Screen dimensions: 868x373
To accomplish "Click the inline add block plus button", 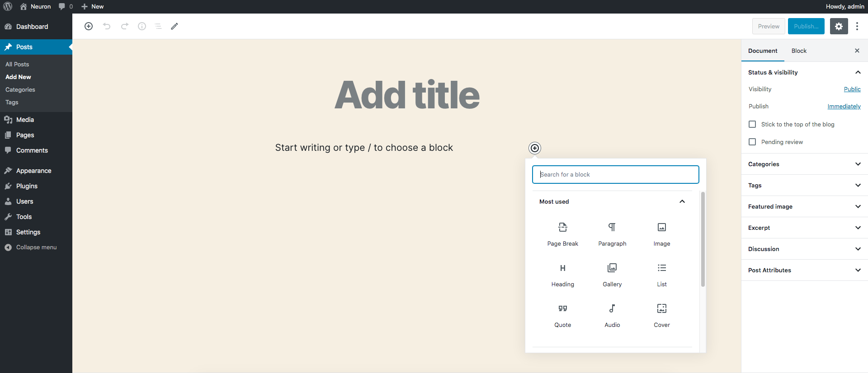I will point(535,148).
